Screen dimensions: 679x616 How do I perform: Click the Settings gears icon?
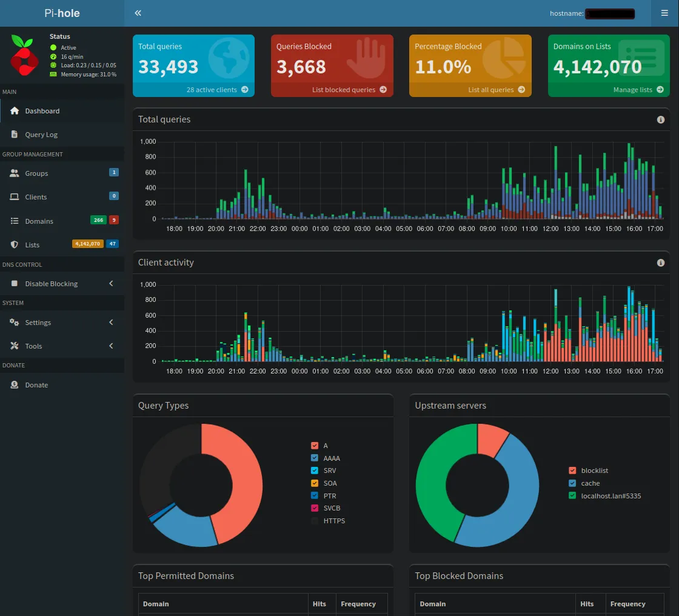(x=15, y=323)
